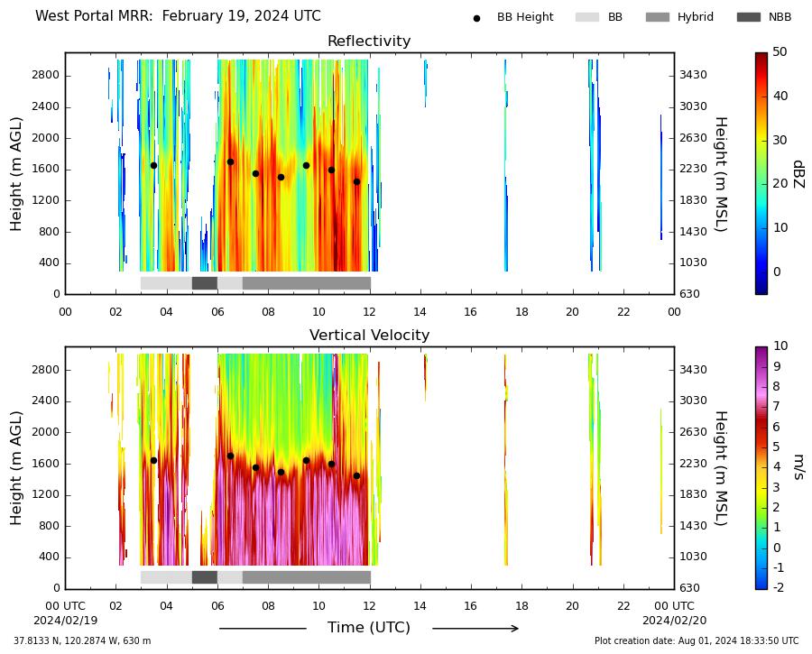Click the '37.8133 N, 120.2874 W, 630 m' coordinates text
Screen dimensions: 812x654
click(x=82, y=641)
